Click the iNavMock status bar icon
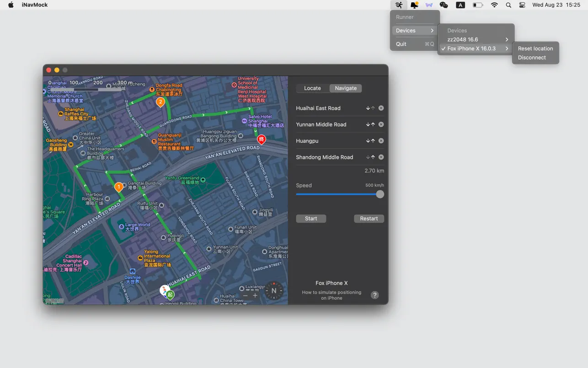This screenshot has height=368, width=588. pos(399,5)
